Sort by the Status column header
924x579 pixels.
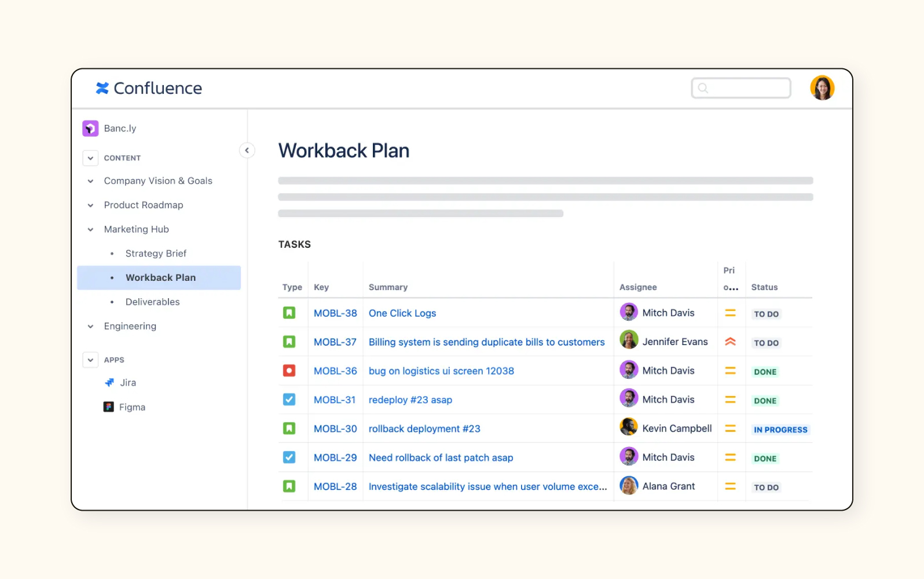tap(764, 287)
